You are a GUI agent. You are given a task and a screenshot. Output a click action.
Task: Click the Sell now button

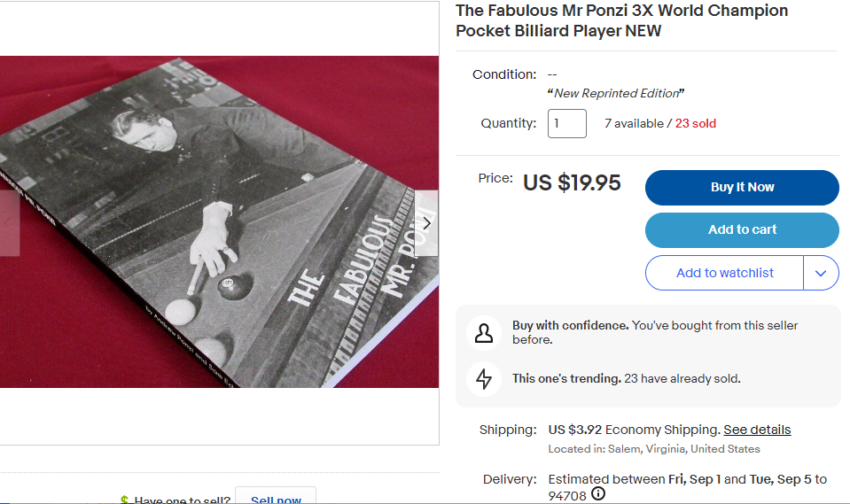(276, 498)
